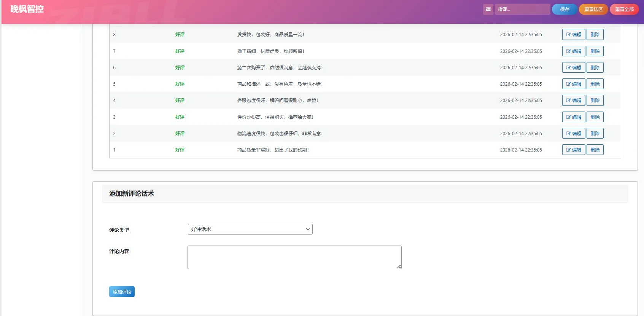Delete comment row 8
This screenshot has width=644, height=316.
pyautogui.click(x=595, y=35)
